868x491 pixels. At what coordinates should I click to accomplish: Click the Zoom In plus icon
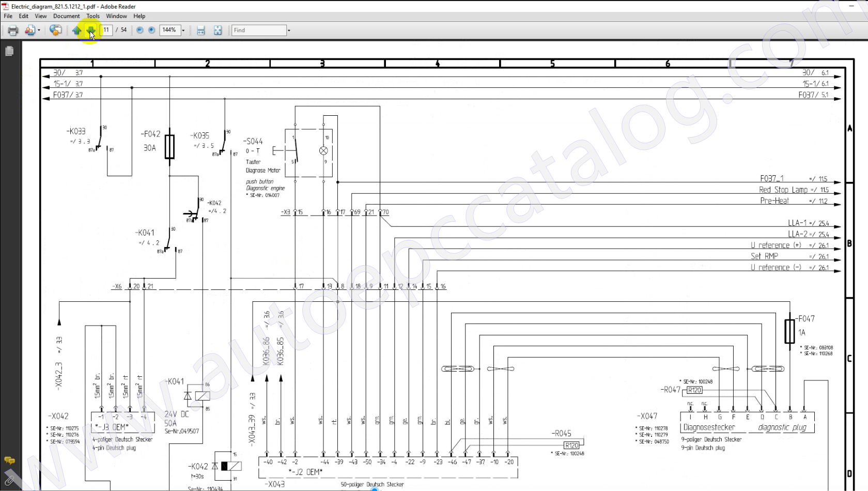tap(150, 30)
